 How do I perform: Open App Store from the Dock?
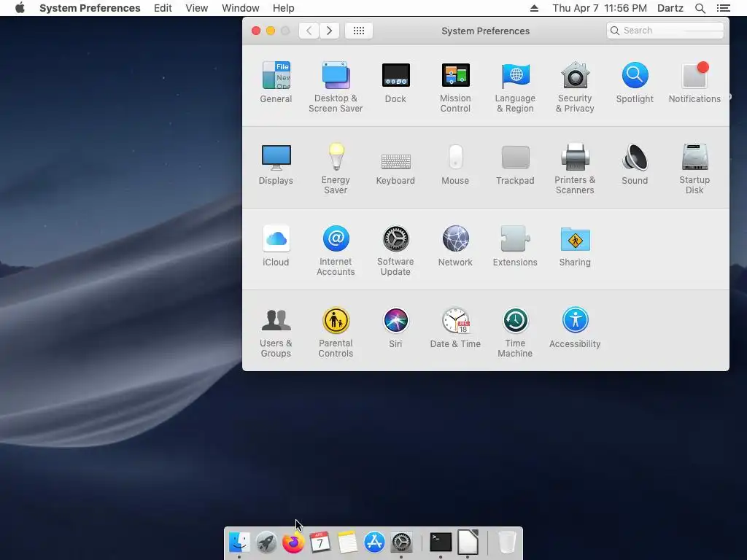coord(374,542)
